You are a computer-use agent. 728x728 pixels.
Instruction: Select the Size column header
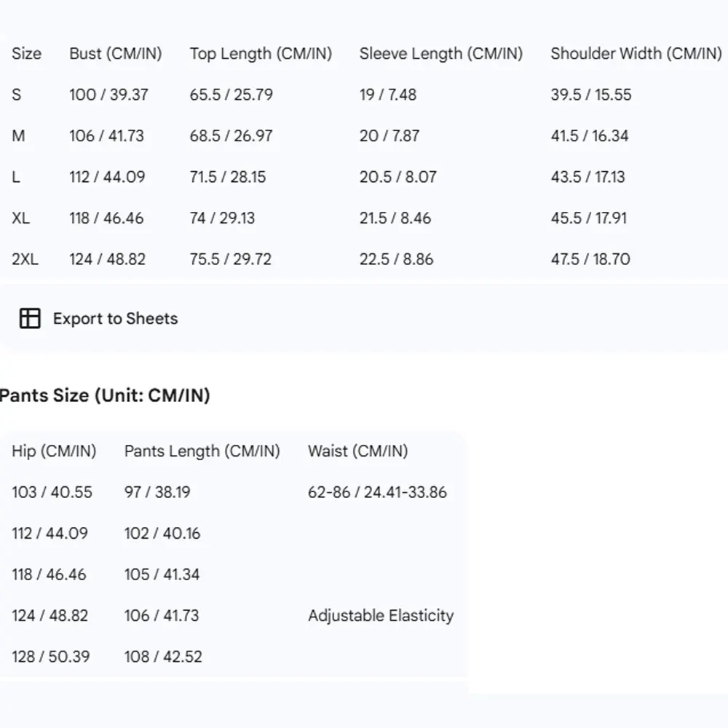coord(26,53)
